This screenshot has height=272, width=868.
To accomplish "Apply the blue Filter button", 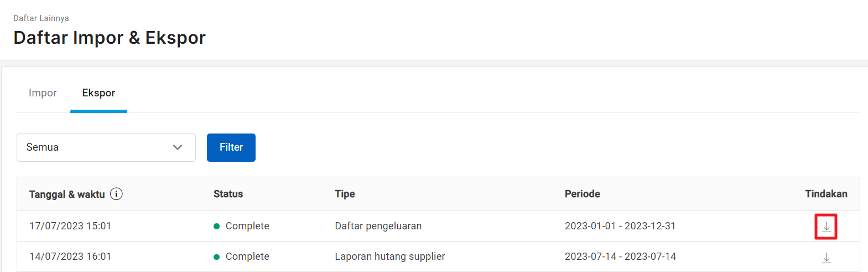I will click(x=231, y=147).
